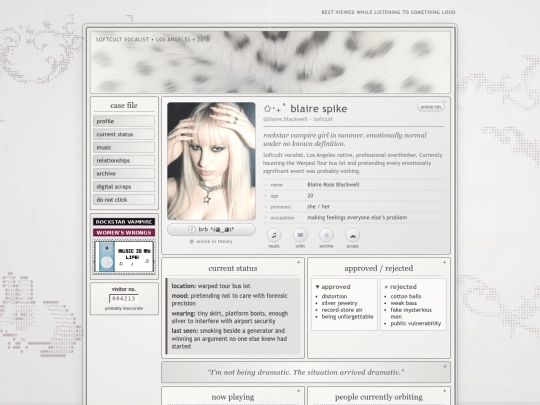Image resolution: width=540 pixels, height=405 pixels.
Task: Click the age value 20
Action: coord(310,196)
